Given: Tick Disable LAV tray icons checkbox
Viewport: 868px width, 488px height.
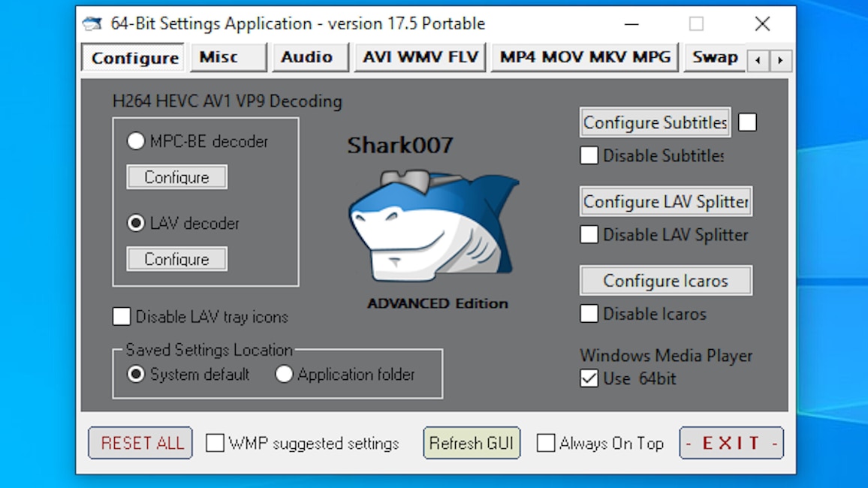Looking at the screenshot, I should [121, 317].
